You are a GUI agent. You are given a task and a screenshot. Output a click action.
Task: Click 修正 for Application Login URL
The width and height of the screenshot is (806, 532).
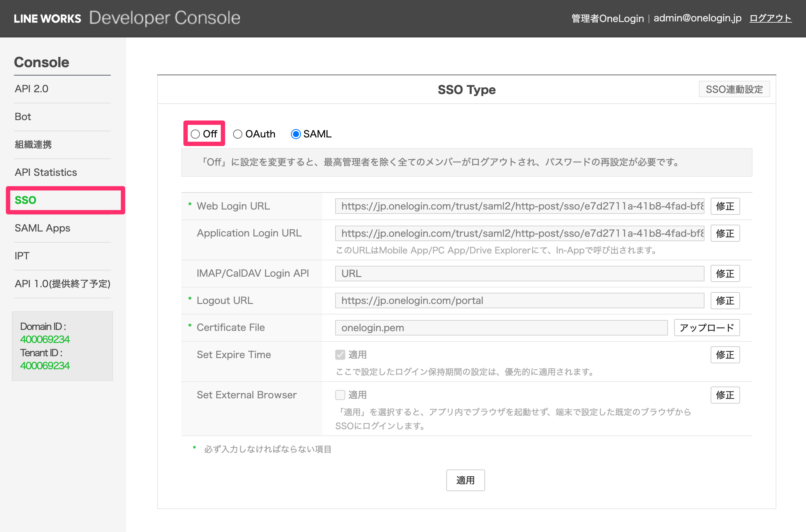pos(725,233)
